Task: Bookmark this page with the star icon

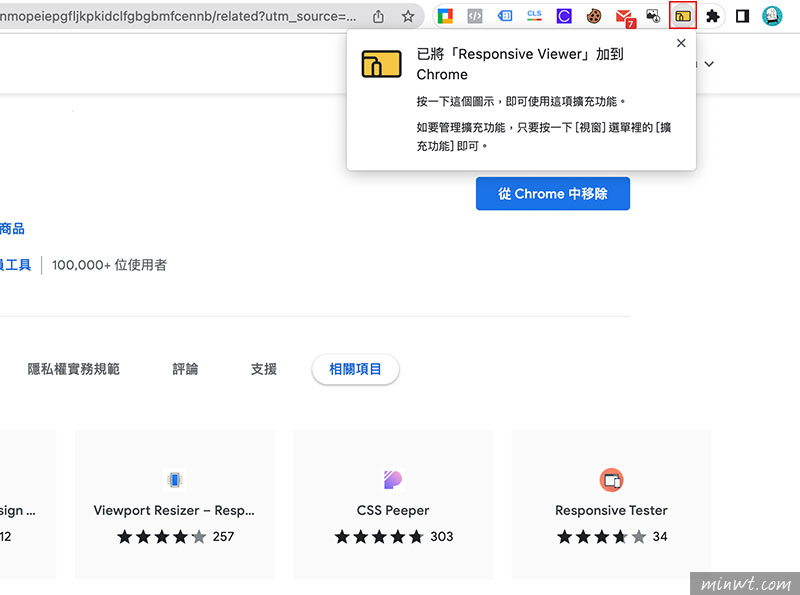Action: 408,16
